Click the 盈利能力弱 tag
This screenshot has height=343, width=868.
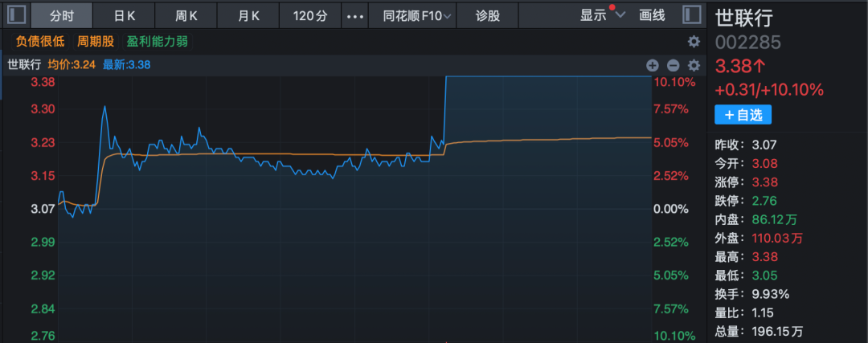click(x=158, y=42)
